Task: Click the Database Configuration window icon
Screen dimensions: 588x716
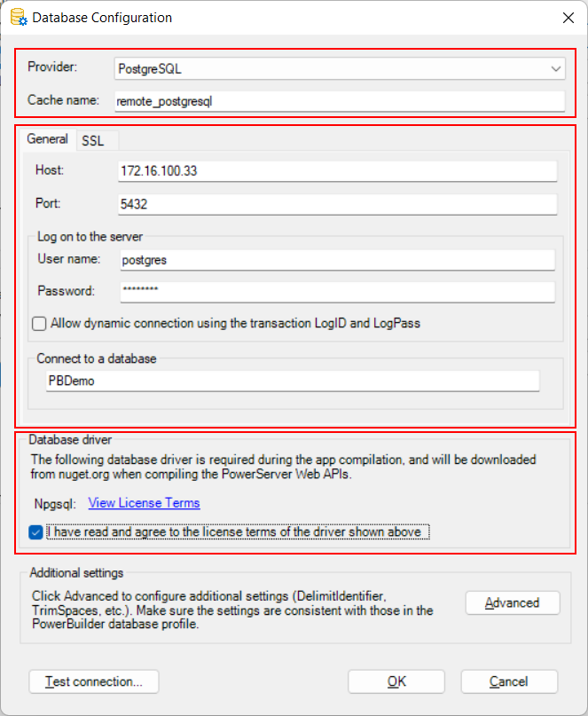Action: (15, 17)
